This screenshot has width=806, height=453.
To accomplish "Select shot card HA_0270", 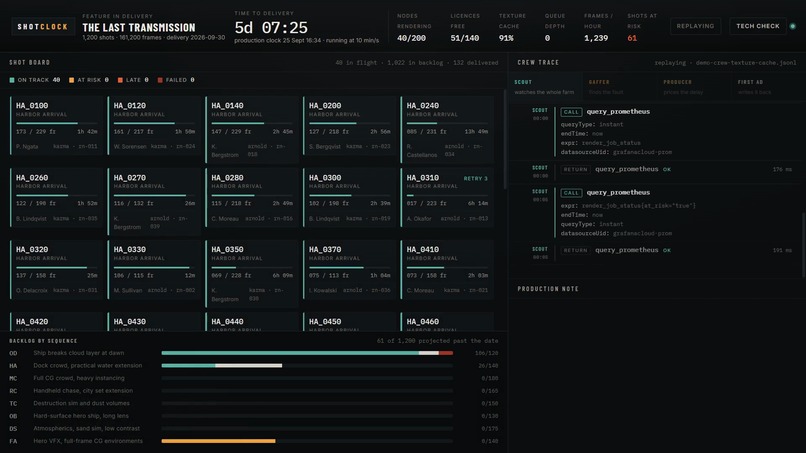I will pos(154,202).
